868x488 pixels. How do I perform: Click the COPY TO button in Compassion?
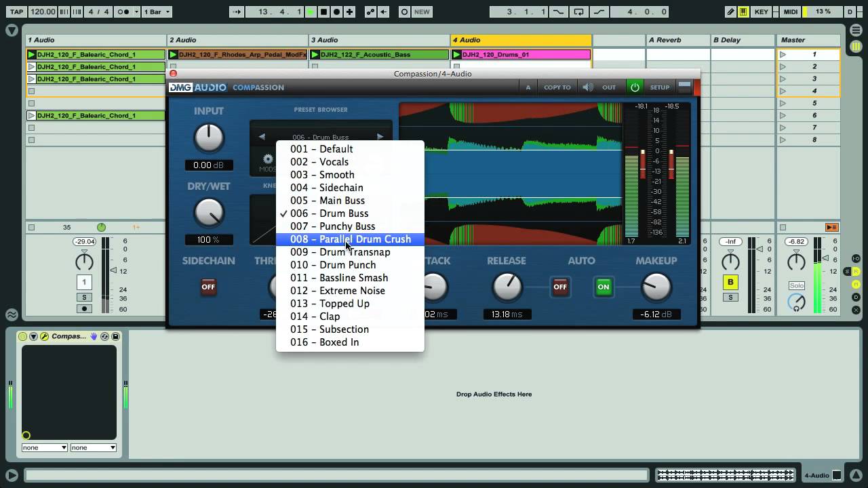[x=557, y=87]
